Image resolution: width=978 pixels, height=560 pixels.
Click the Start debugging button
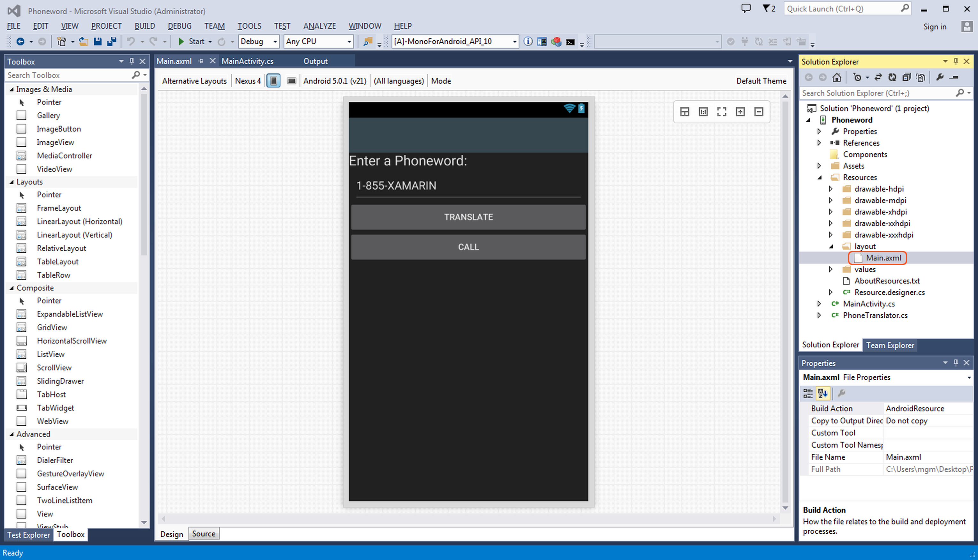[191, 42]
